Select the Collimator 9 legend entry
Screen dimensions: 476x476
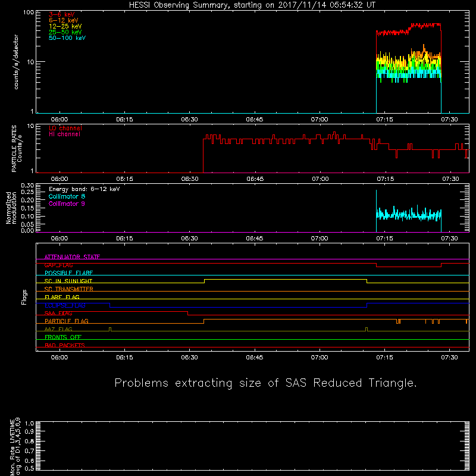[67, 203]
